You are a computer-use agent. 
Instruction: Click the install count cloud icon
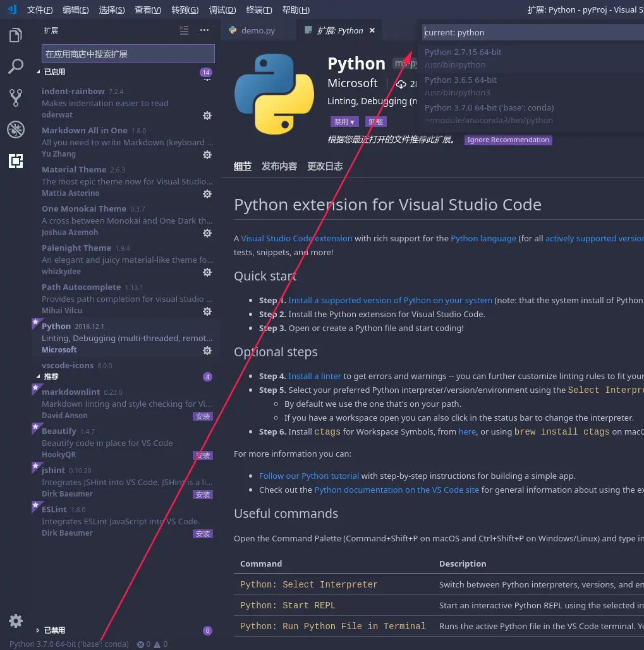coord(401,84)
